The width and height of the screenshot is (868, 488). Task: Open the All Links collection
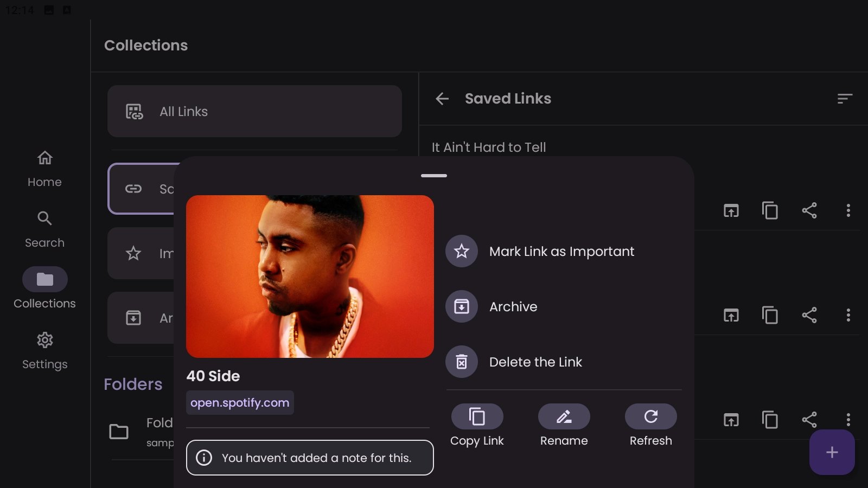coord(254,111)
